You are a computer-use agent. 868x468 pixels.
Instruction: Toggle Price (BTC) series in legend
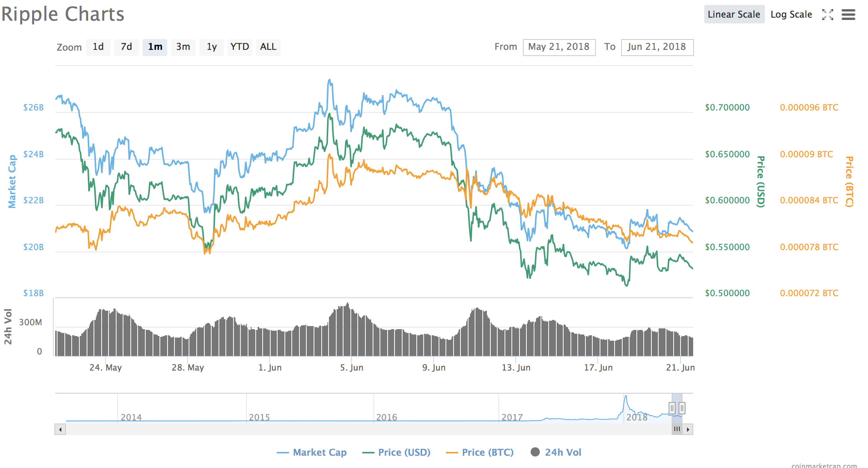480,453
